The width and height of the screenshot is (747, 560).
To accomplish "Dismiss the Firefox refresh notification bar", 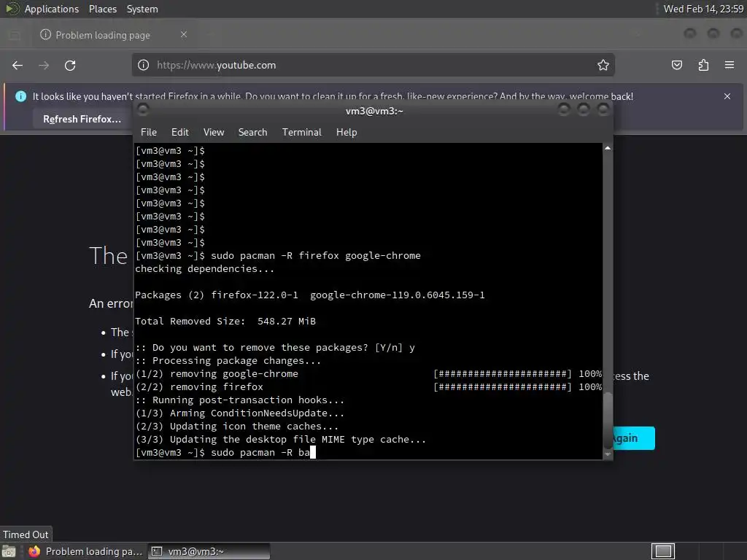I will pos(727,96).
